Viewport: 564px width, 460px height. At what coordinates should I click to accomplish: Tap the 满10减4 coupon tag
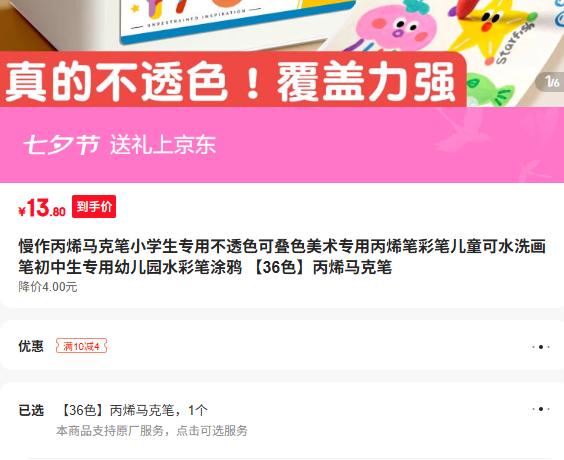pos(81,346)
